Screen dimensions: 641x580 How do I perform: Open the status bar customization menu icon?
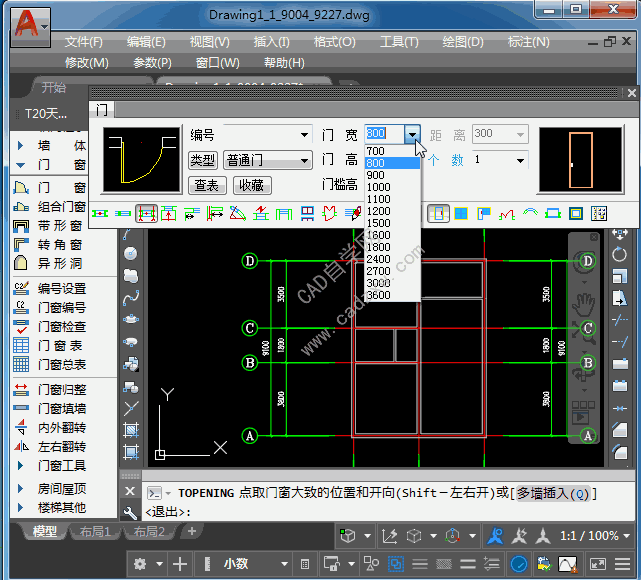click(623, 564)
